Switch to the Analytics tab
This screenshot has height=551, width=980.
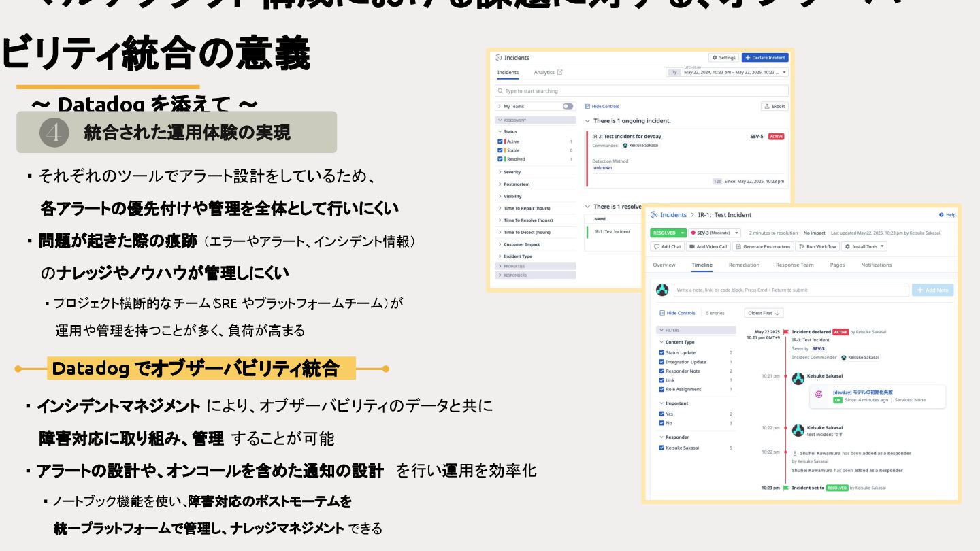tap(544, 72)
